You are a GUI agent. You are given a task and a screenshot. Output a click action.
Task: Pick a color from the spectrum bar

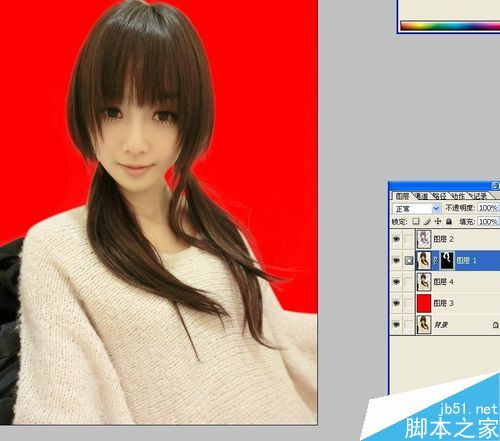(450, 26)
